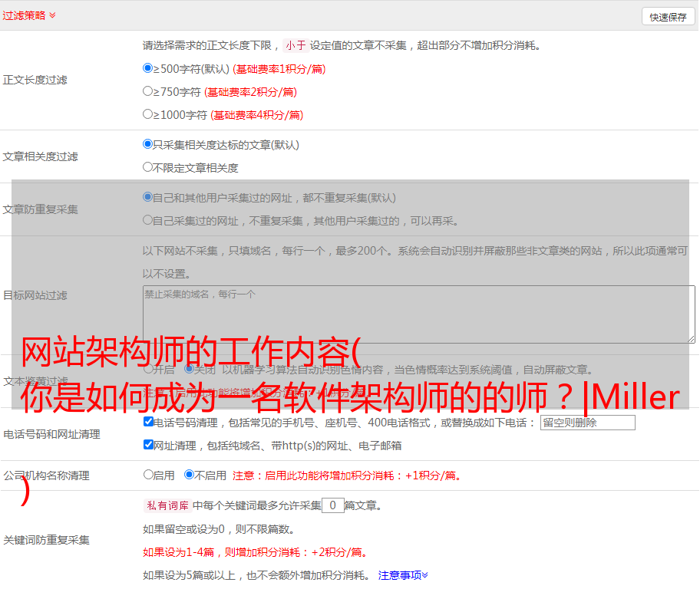Select 不启用 for 公司机构名称清理
This screenshot has height=589, width=700.
(189, 475)
